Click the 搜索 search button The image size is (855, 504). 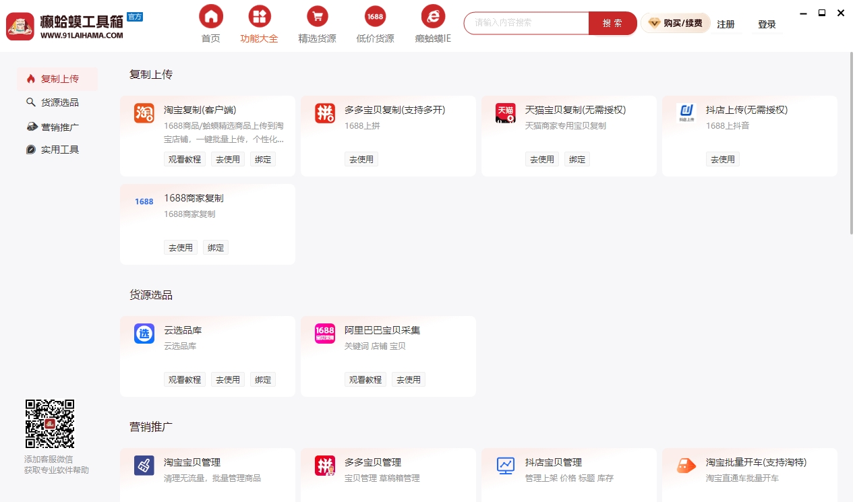[612, 23]
